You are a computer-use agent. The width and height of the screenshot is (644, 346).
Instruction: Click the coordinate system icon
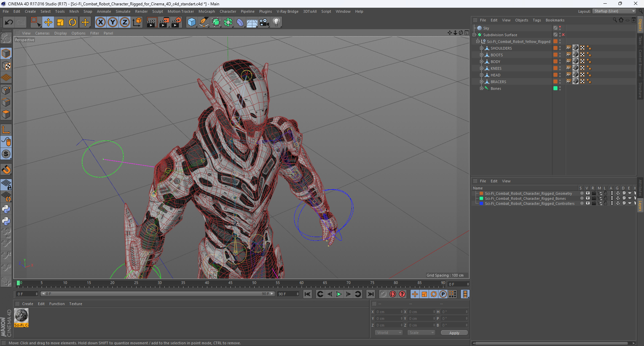pos(137,22)
